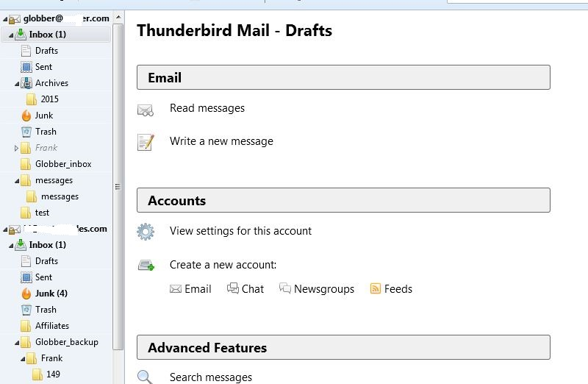Click the first account's Drafts page icon
This screenshot has width=588, height=384.
tap(26, 51)
